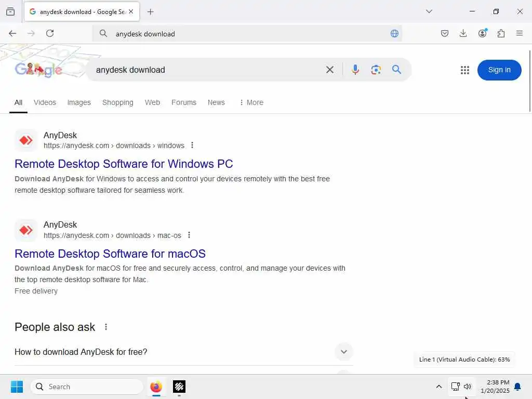Go back to the previous page

pyautogui.click(x=12, y=33)
